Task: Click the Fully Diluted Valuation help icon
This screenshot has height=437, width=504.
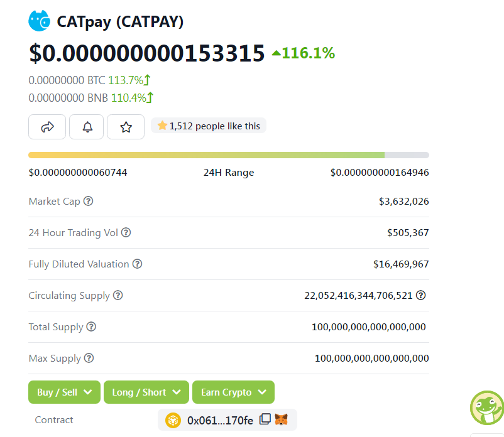Action: 137,264
